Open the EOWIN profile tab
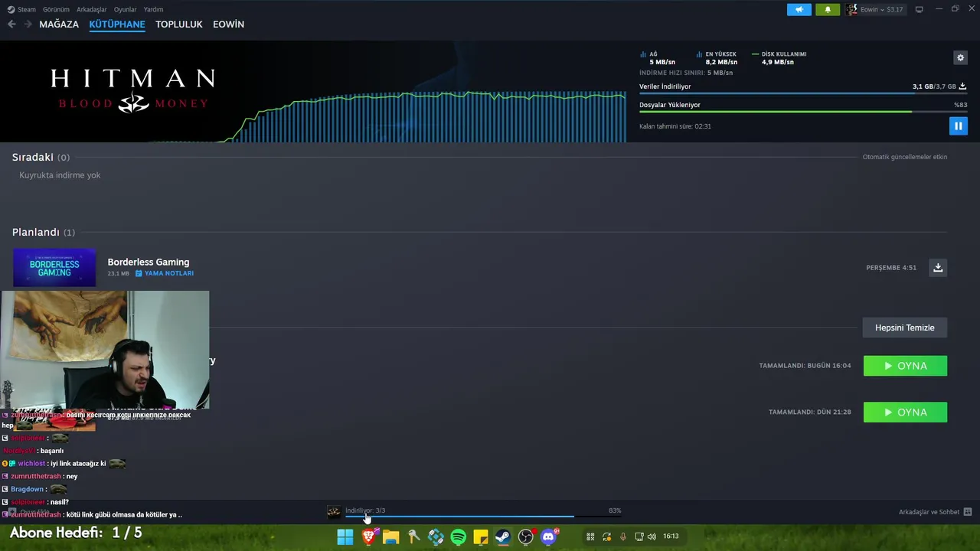 tap(228, 24)
